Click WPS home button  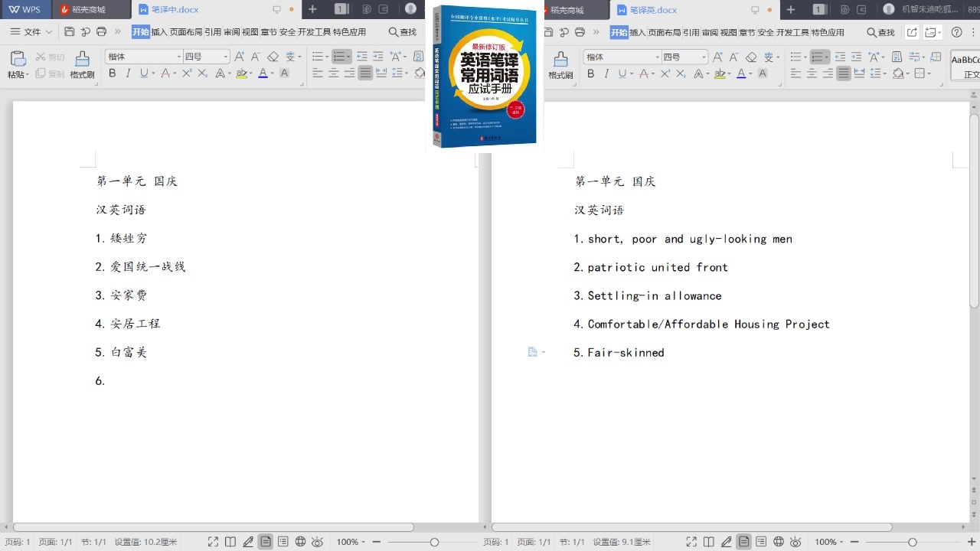pyautogui.click(x=25, y=10)
